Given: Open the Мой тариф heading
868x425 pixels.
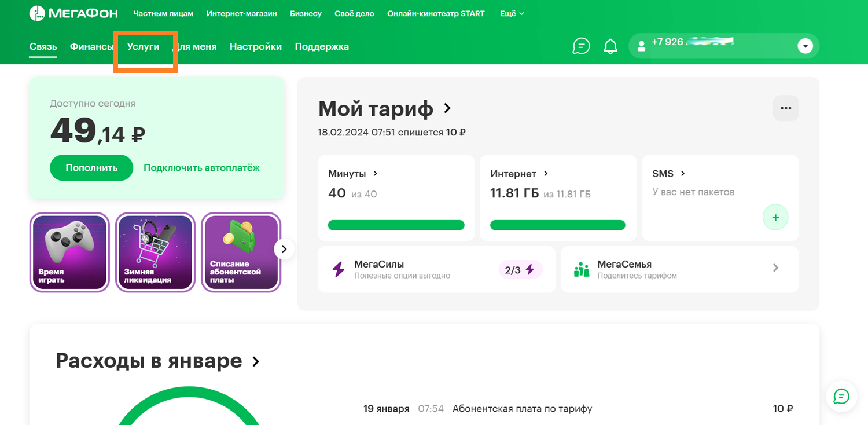Looking at the screenshot, I should (384, 108).
